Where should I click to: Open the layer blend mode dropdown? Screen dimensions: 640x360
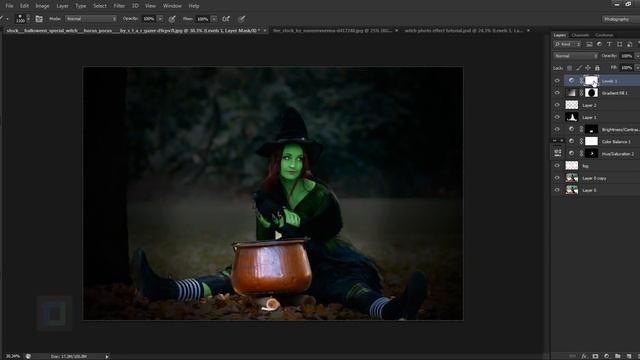(x=576, y=56)
